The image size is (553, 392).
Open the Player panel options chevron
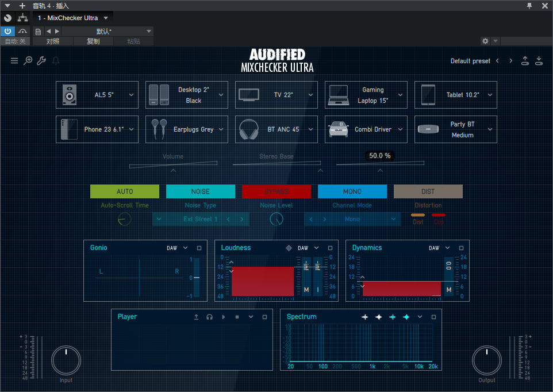(x=251, y=317)
